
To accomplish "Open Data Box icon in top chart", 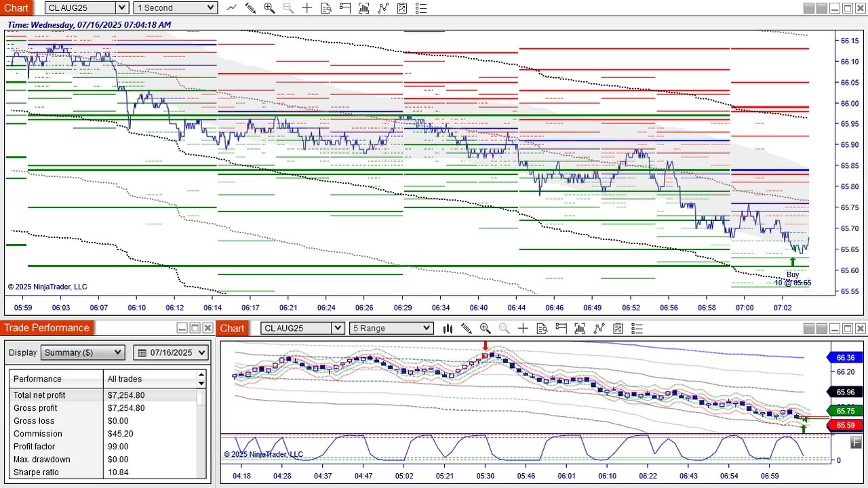I will 326,8.
